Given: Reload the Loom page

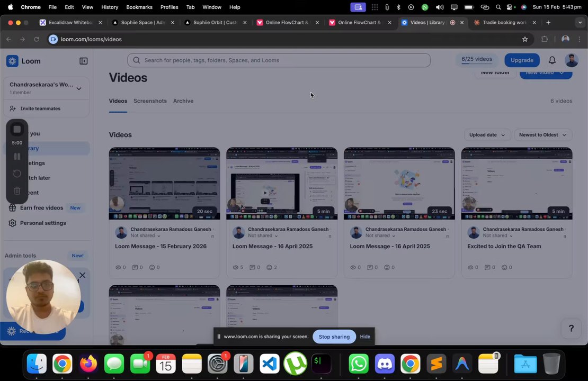Looking at the screenshot, I should click(37, 39).
